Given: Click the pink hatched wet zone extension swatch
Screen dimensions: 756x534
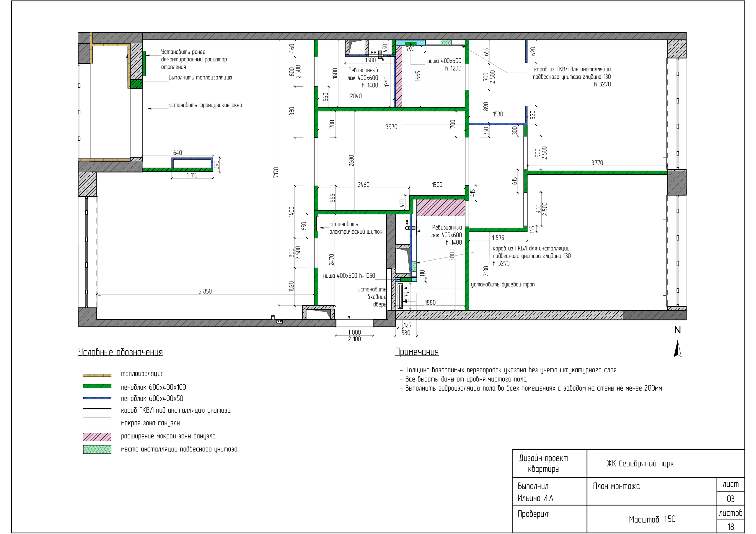Looking at the screenshot, I should tap(97, 437).
